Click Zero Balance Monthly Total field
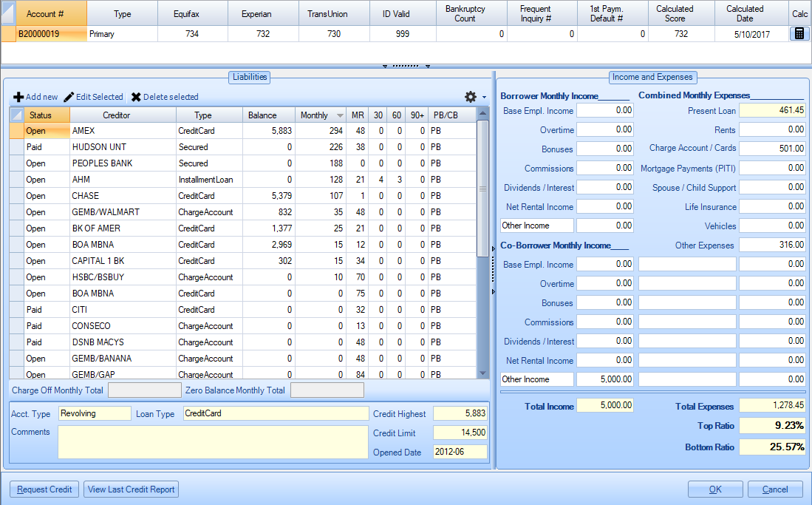812x505 pixels. 327,390
